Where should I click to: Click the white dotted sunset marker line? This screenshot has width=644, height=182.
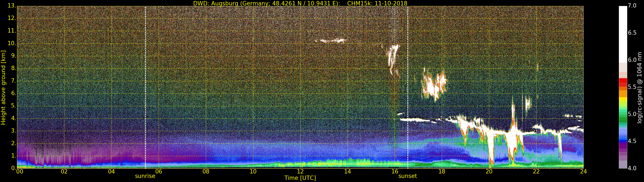408,87
